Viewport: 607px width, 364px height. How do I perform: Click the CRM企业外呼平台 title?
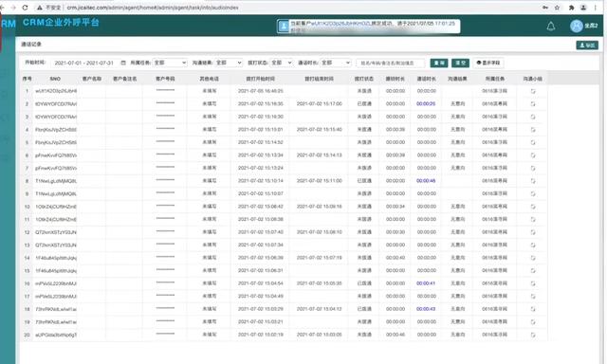tap(61, 23)
